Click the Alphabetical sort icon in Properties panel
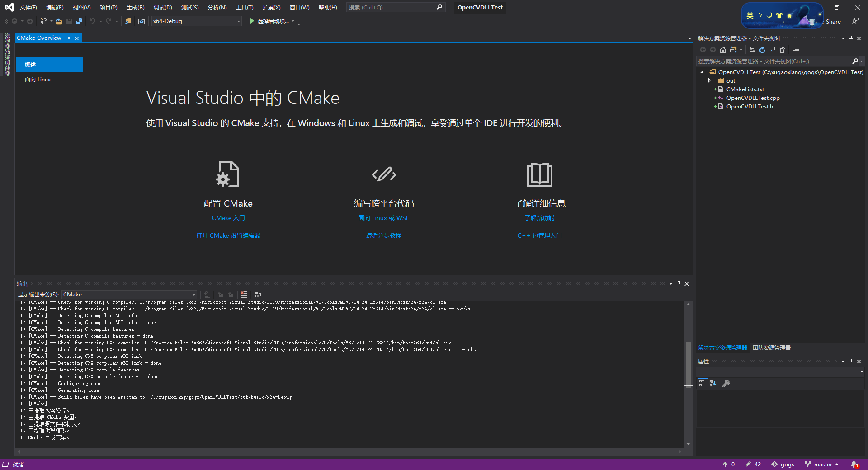The width and height of the screenshot is (868, 470). (x=713, y=383)
